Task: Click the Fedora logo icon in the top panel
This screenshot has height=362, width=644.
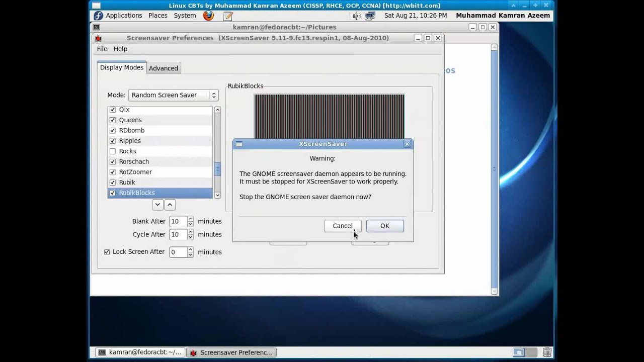Action: (98, 16)
